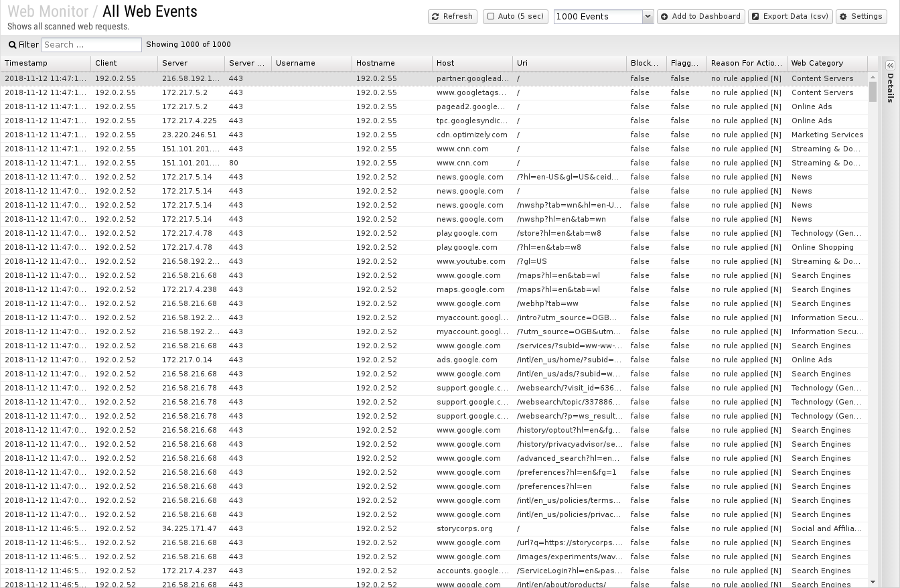This screenshot has width=900, height=588.
Task: Sort by the Host column header
Action: click(x=472, y=64)
